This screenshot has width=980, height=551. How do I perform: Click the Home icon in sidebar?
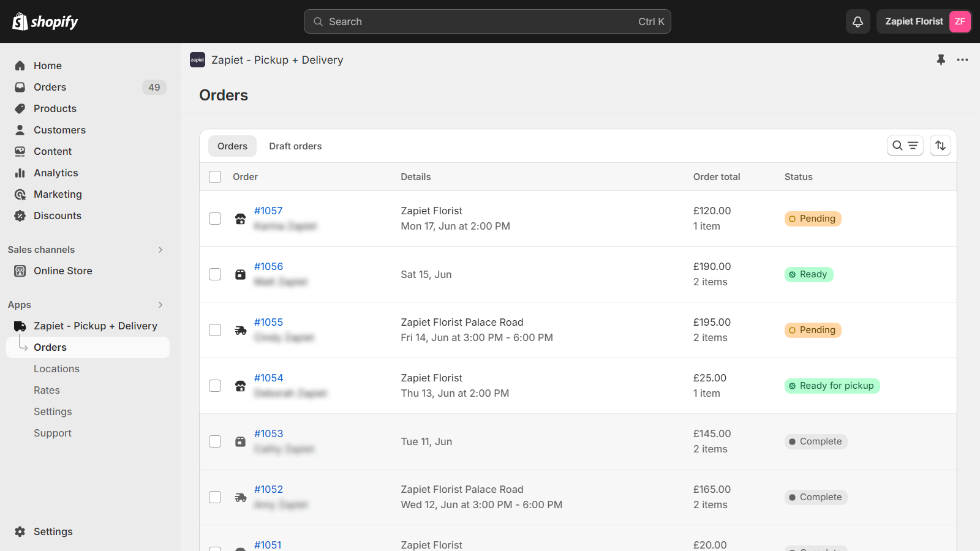tap(20, 66)
